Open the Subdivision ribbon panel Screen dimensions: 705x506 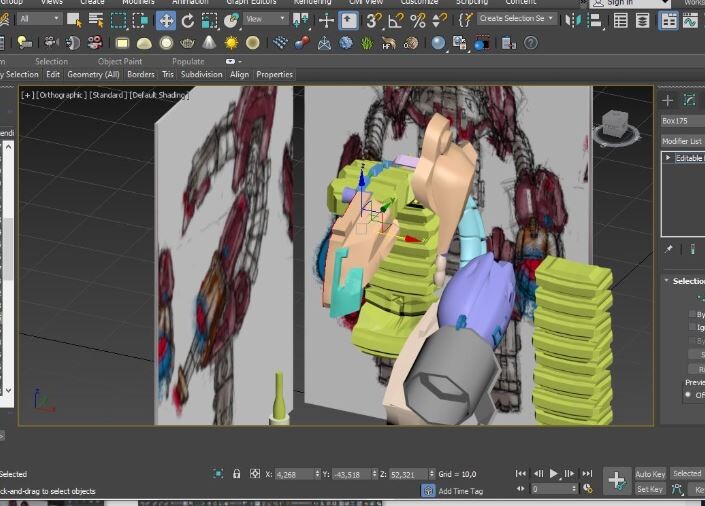pyautogui.click(x=201, y=75)
